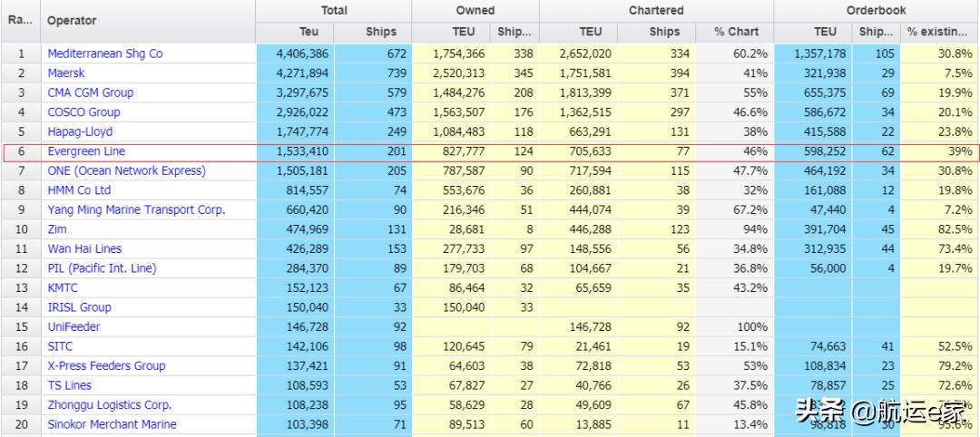
Task: Sort by Orderbook % existing column header
Action: tap(938, 32)
